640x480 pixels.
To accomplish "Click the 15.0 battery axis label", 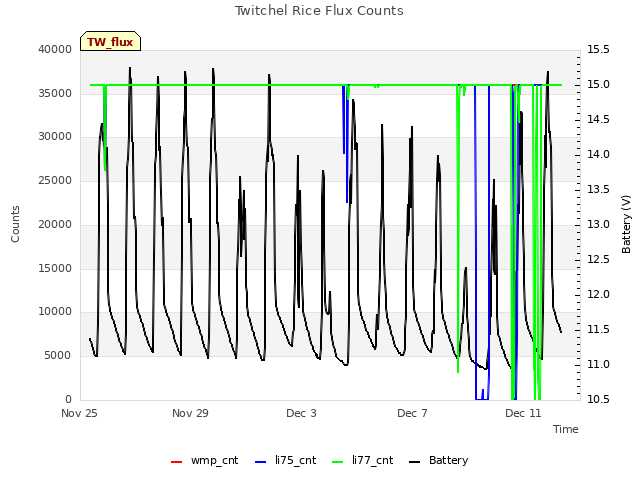I will pos(598,84).
